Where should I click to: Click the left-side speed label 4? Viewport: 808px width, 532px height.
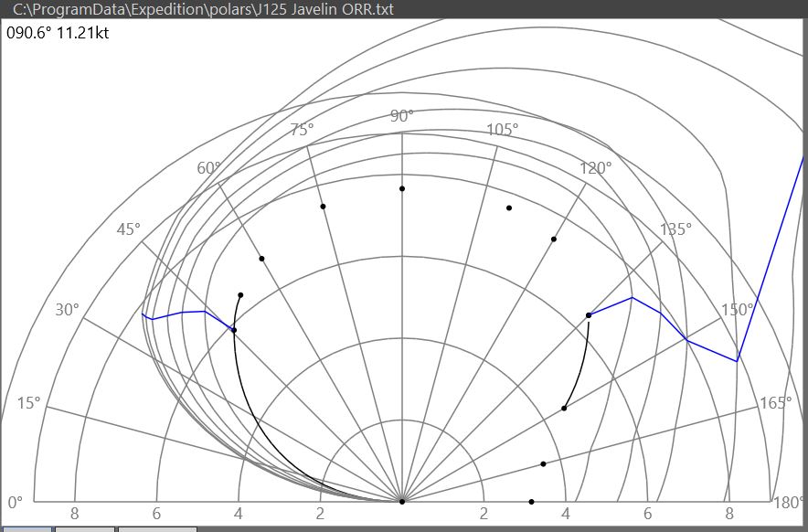238,514
